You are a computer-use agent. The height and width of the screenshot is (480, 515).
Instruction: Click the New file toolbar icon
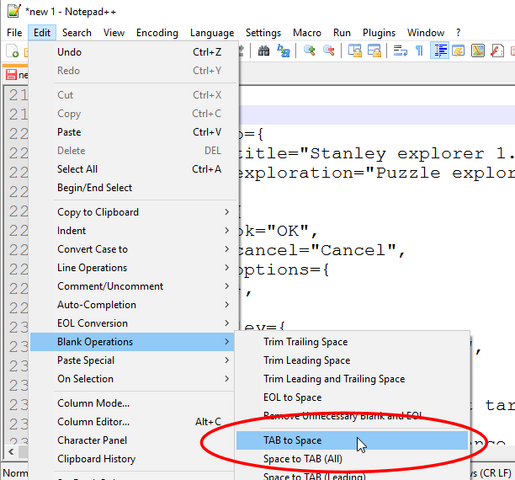(x=13, y=51)
